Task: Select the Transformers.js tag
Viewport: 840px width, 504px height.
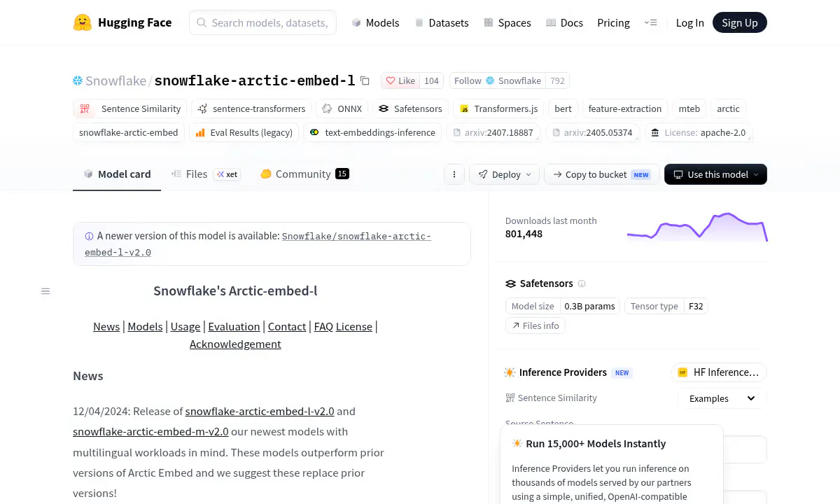Action: coord(498,108)
